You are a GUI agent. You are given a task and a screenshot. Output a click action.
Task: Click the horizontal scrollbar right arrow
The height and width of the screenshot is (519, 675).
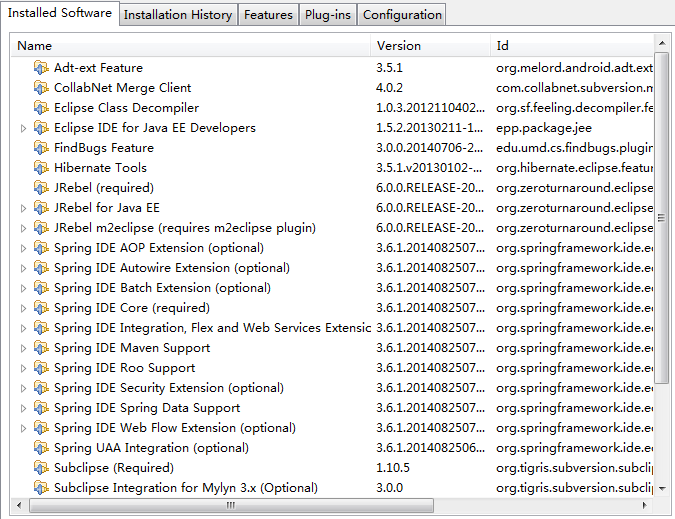tap(644, 505)
